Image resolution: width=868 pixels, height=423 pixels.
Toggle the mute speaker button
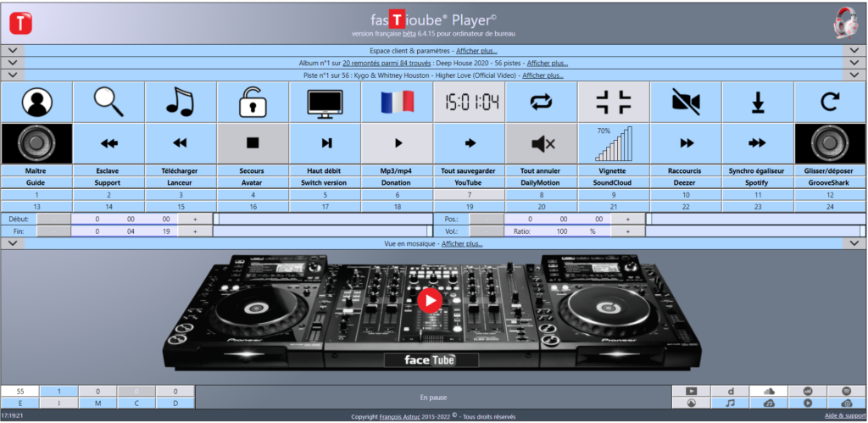click(x=542, y=143)
